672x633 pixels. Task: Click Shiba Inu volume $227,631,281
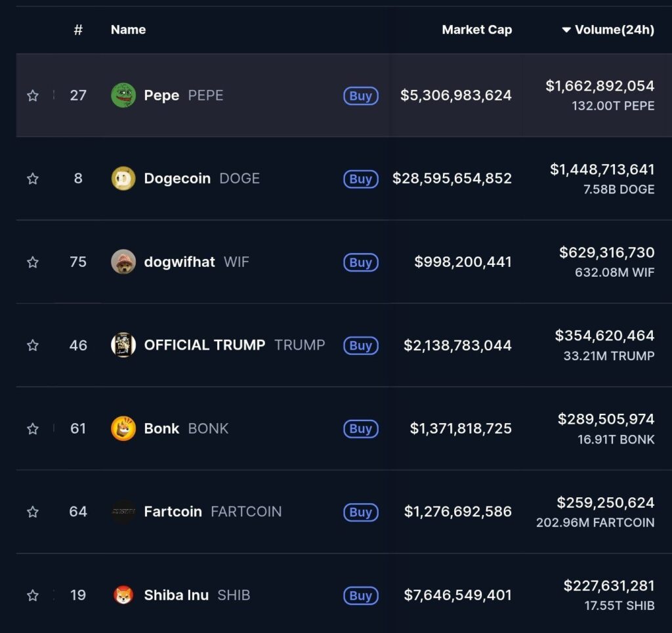[609, 586]
